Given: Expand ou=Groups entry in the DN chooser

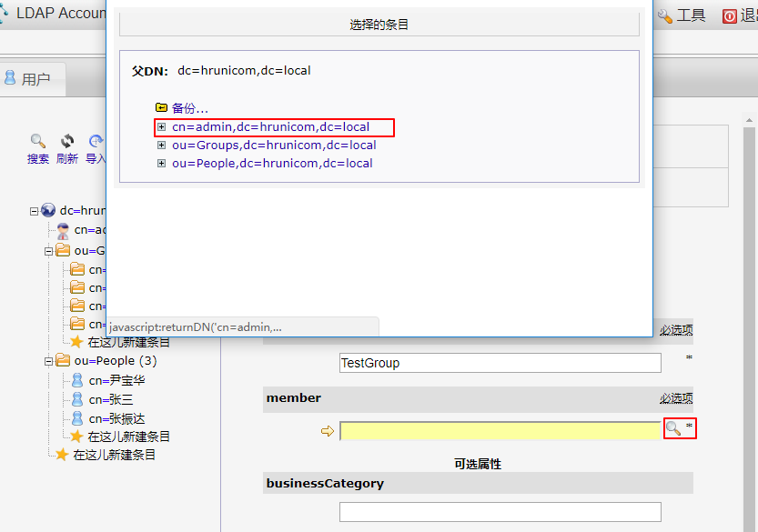Looking at the screenshot, I should [161, 146].
